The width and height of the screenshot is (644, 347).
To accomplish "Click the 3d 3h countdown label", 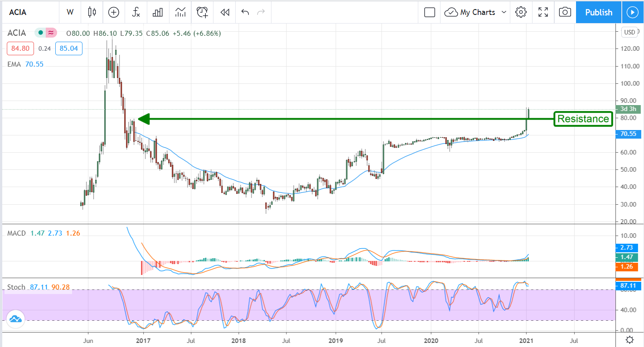I will pyautogui.click(x=628, y=109).
